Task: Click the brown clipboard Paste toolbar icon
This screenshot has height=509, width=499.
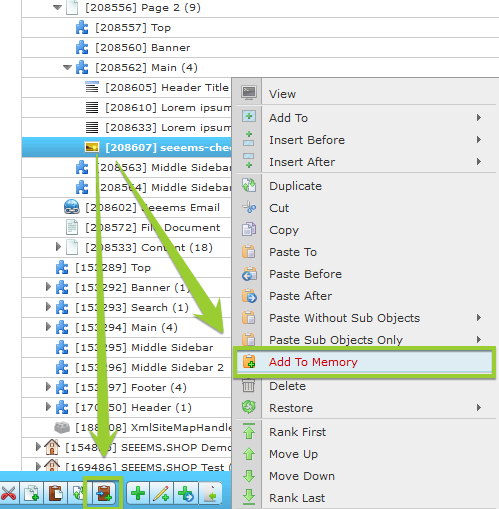Action: point(55,493)
